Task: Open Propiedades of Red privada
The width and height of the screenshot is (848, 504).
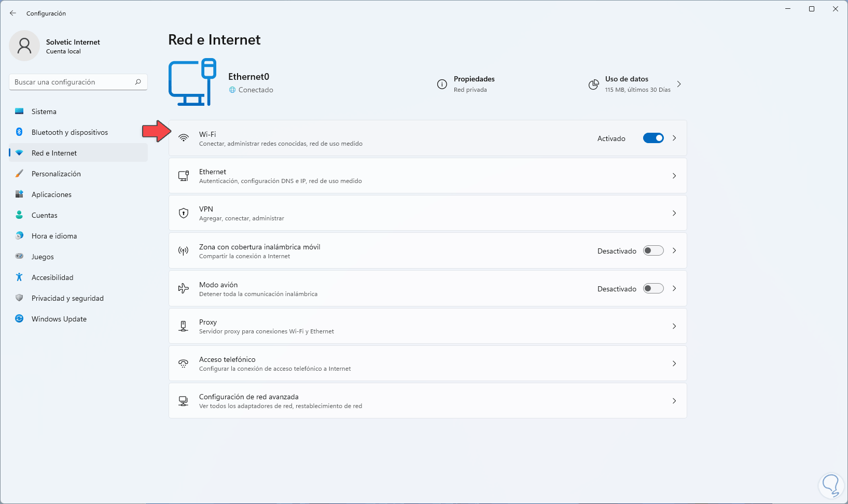Action: click(x=474, y=84)
